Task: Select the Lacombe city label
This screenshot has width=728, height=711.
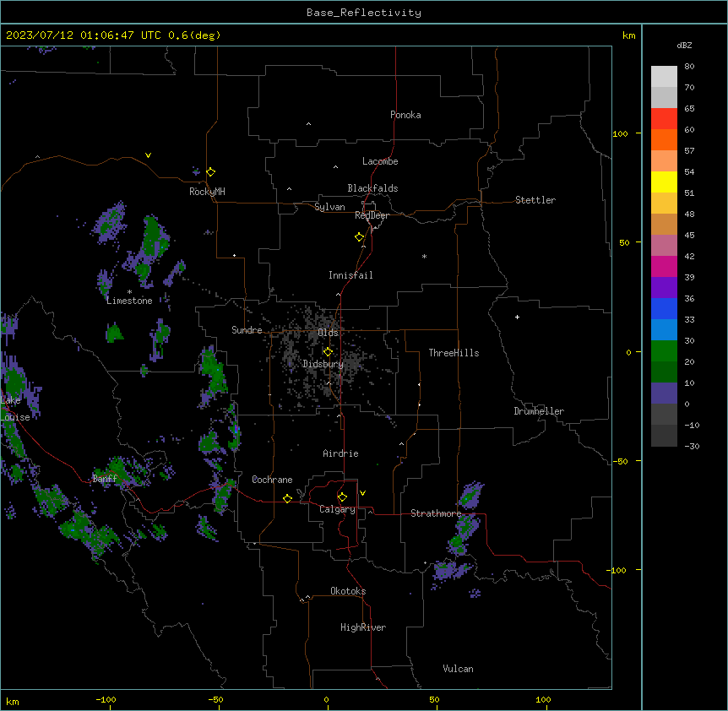Action: [x=380, y=161]
